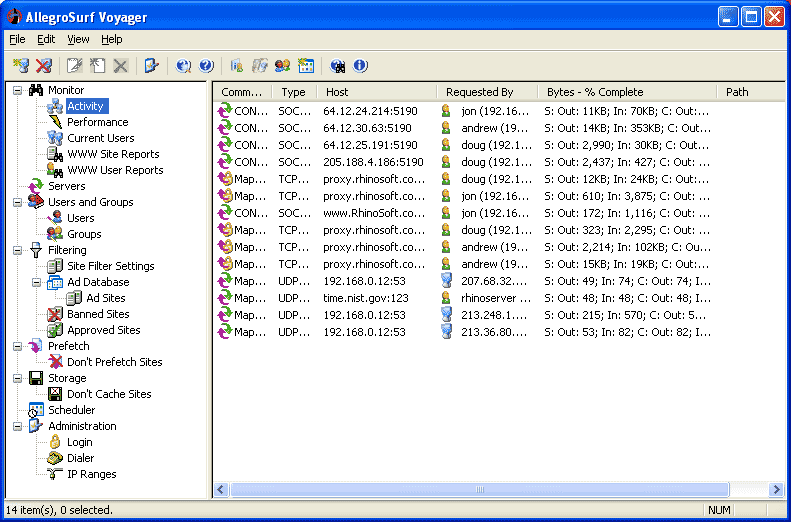
Task: Click the binoculars icon beside Monitor
Action: (x=36, y=90)
